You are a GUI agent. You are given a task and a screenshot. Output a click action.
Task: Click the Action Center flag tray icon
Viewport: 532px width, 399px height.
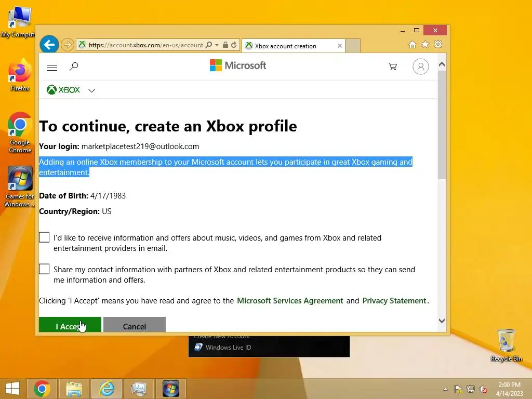(458, 389)
